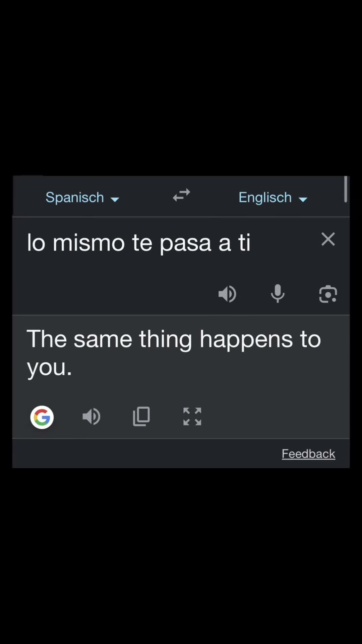This screenshot has width=362, height=644.
Task: Copy the translated text
Action: (141, 417)
